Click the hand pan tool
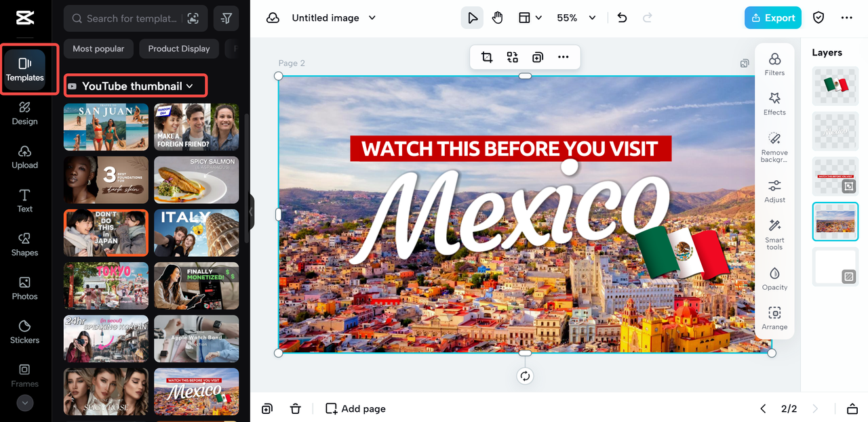 point(498,18)
